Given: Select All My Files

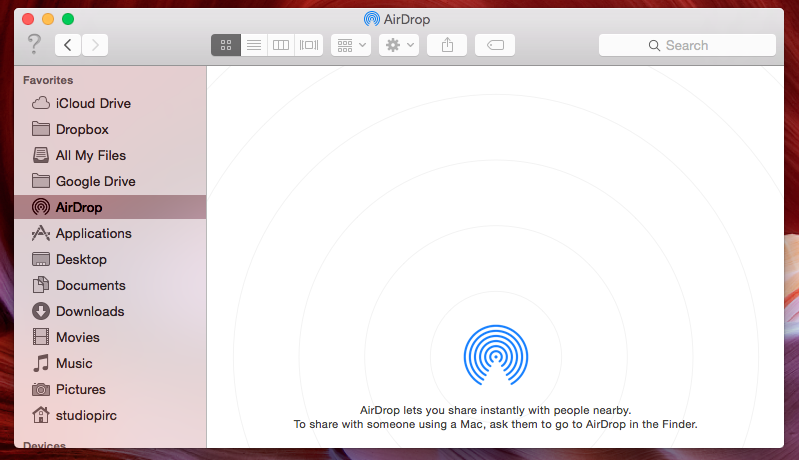Looking at the screenshot, I should pos(110,155).
